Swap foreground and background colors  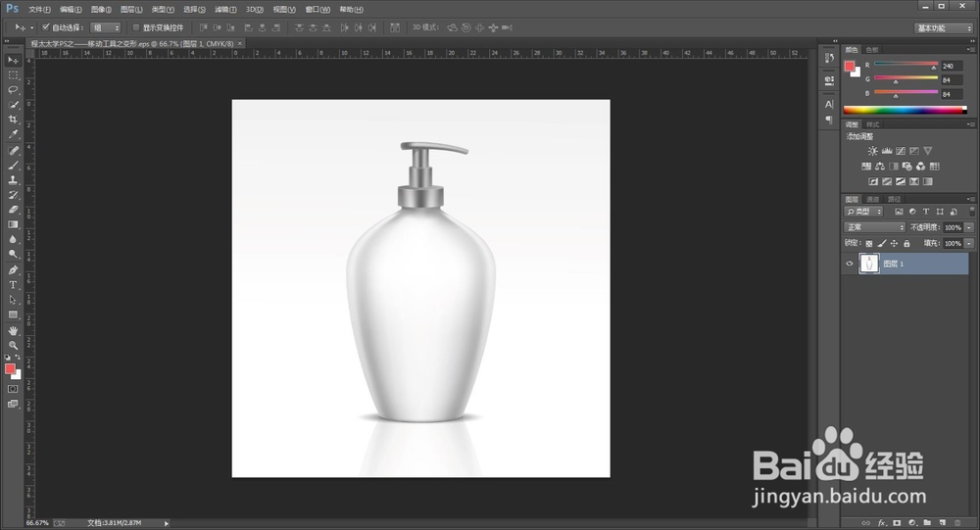click(18, 358)
